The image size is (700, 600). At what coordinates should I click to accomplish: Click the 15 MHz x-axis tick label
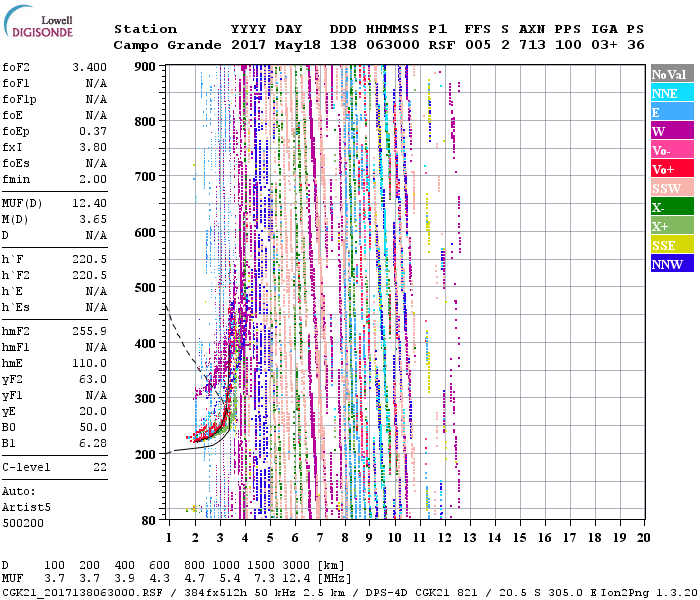coord(519,538)
